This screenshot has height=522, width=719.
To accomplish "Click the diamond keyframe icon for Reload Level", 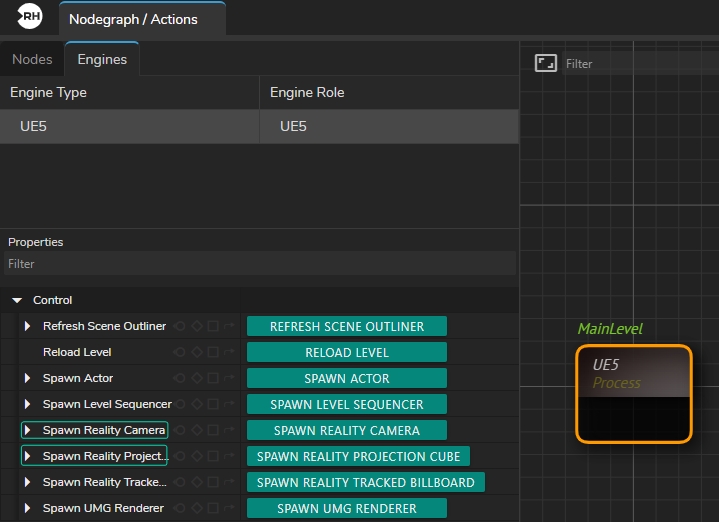I will (197, 352).
